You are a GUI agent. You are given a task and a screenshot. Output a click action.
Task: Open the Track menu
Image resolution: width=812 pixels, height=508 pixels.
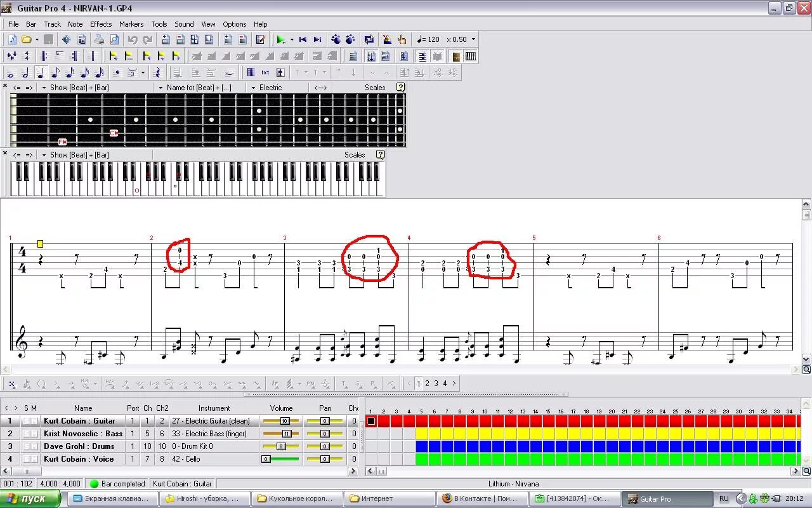point(53,24)
